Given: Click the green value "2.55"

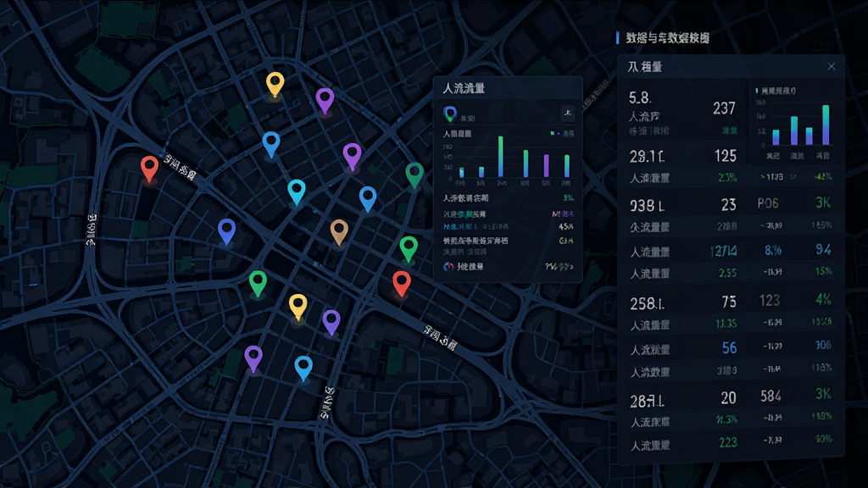Looking at the screenshot, I should [x=727, y=274].
